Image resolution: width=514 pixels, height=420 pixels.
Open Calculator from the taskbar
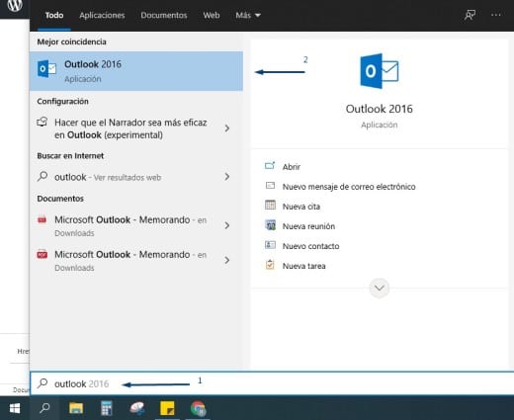(106, 408)
